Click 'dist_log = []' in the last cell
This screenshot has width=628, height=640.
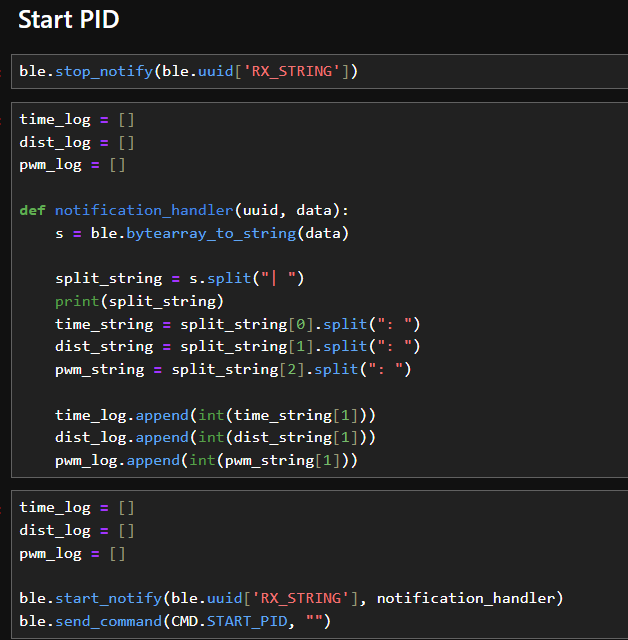tap(77, 531)
